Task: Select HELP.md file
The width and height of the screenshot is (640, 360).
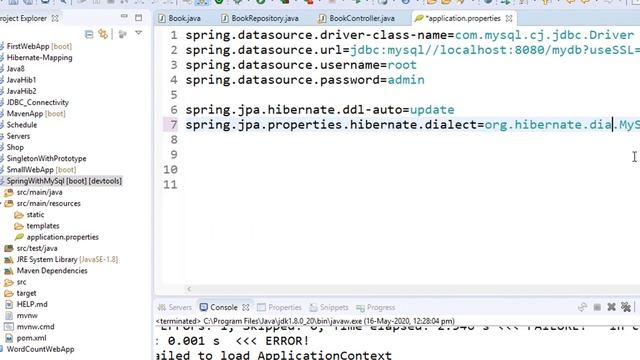Action: (x=32, y=304)
